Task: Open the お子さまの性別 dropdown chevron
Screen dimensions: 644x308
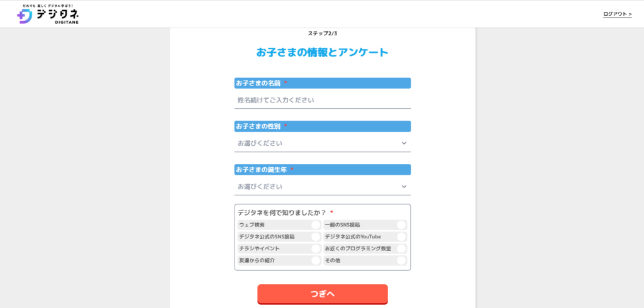Action: (x=404, y=143)
